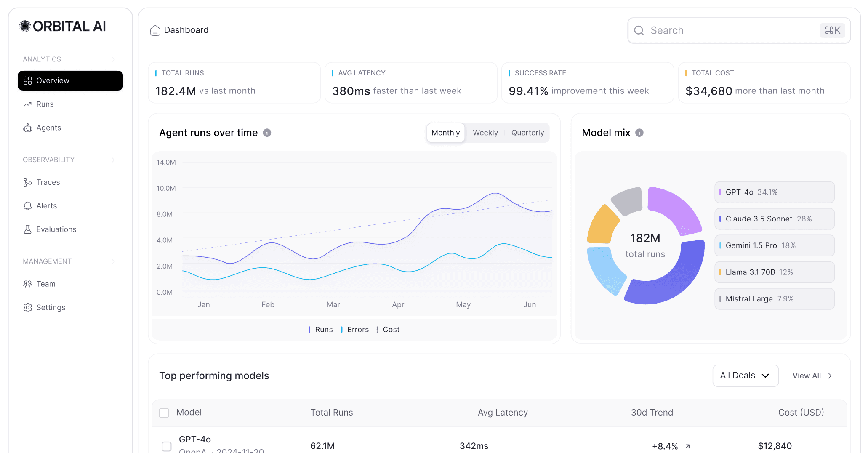This screenshot has width=868, height=453.
Task: Tick the select-all checkbox in Model header
Action: click(x=164, y=413)
